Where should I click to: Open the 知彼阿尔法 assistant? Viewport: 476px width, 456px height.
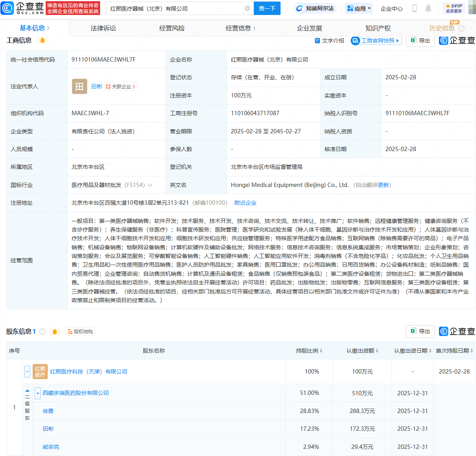[315, 8]
